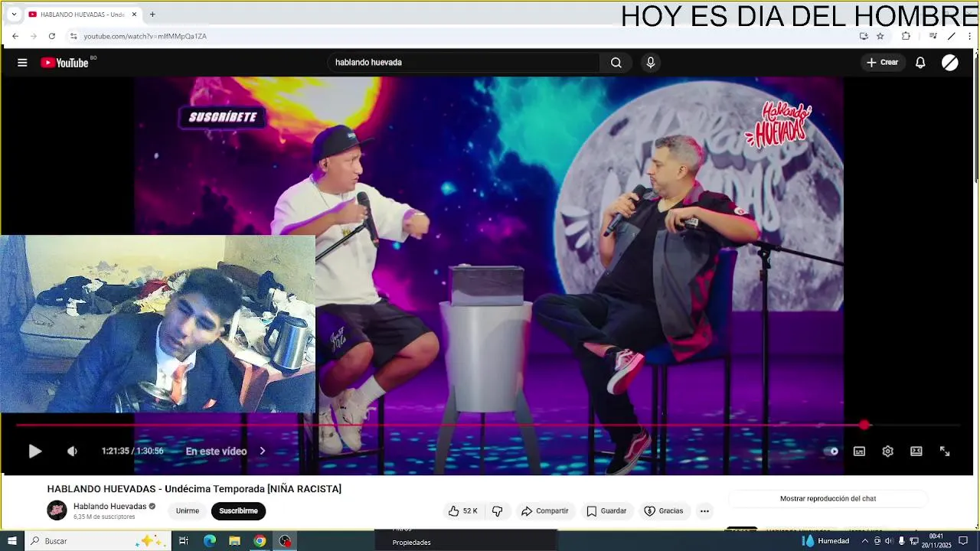Image resolution: width=980 pixels, height=551 pixels.
Task: Click the Suscribirme button
Action: tap(239, 511)
